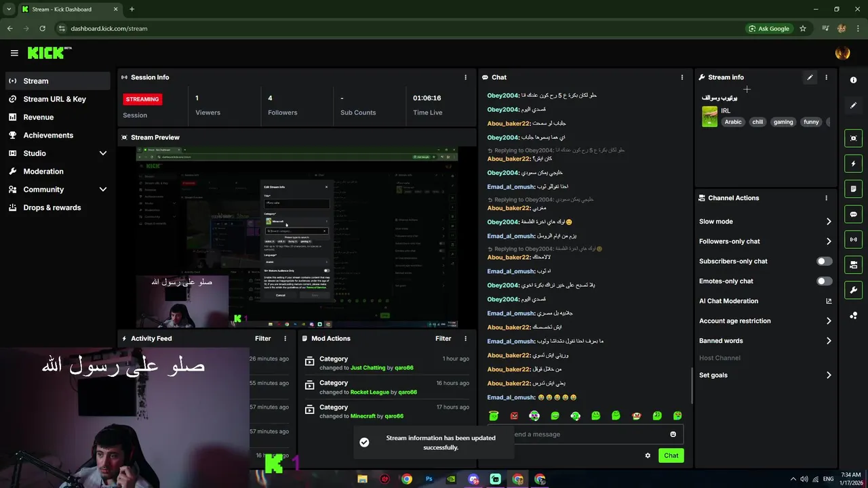
Task: Open the hamburger navigation menu
Action: 14,53
